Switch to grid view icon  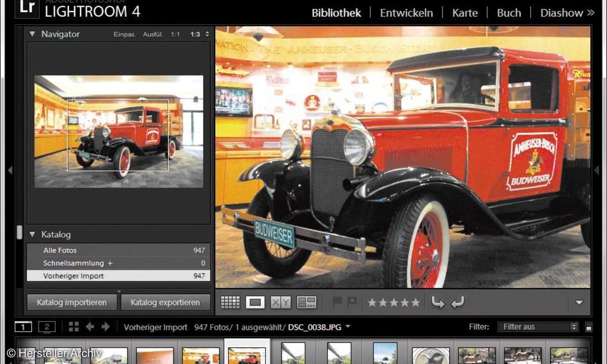[x=230, y=302]
